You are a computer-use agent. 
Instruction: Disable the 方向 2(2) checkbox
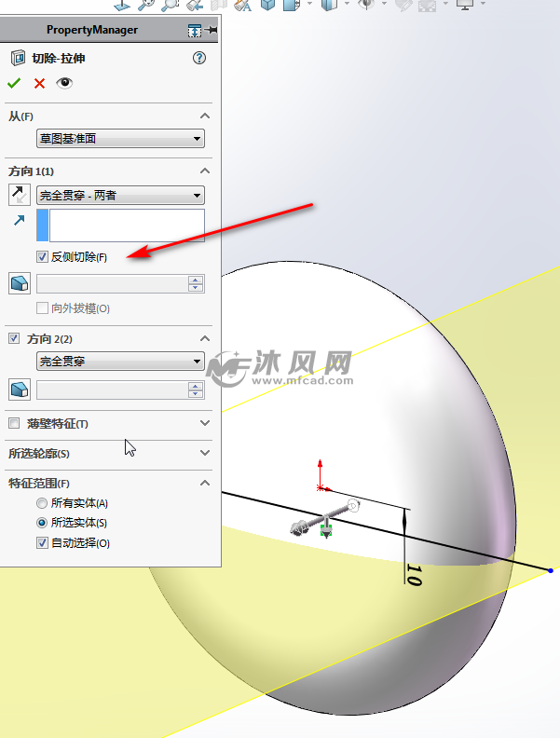tap(14, 338)
